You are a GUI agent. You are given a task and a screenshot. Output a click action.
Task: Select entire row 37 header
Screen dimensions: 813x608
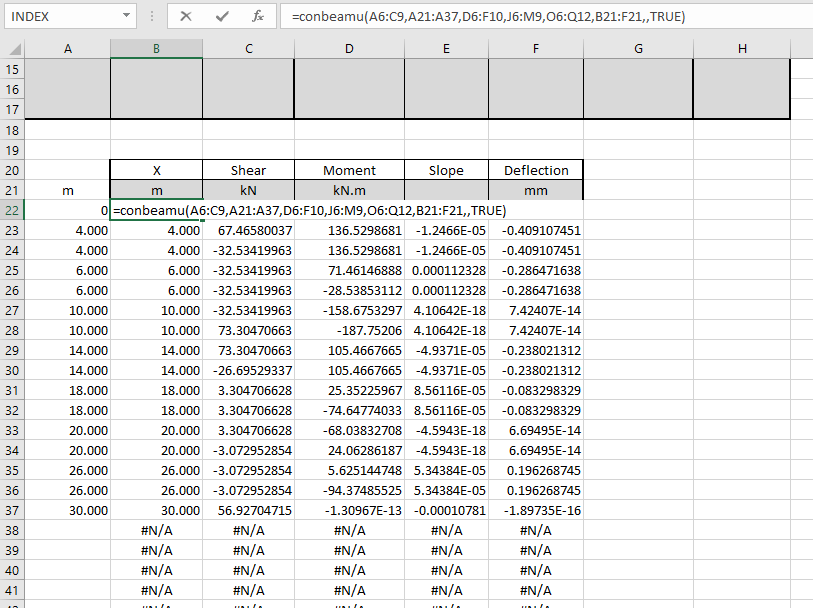point(12,510)
